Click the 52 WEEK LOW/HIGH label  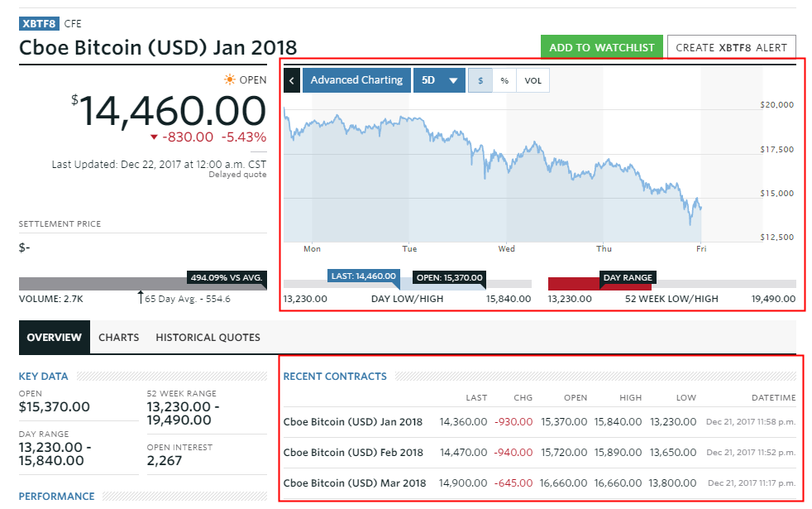671,299
